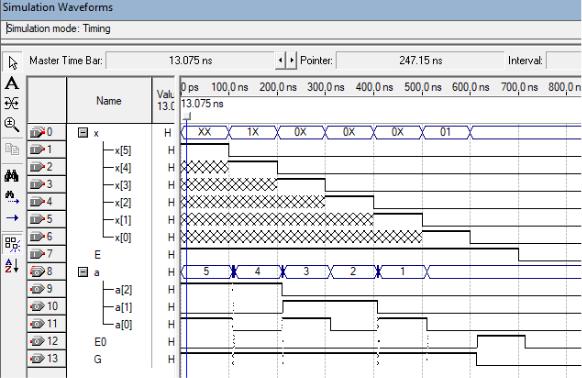Screen dimensions: 582x378
Task: Click the A-Z Sort signals icon
Action: pyautogui.click(x=12, y=265)
